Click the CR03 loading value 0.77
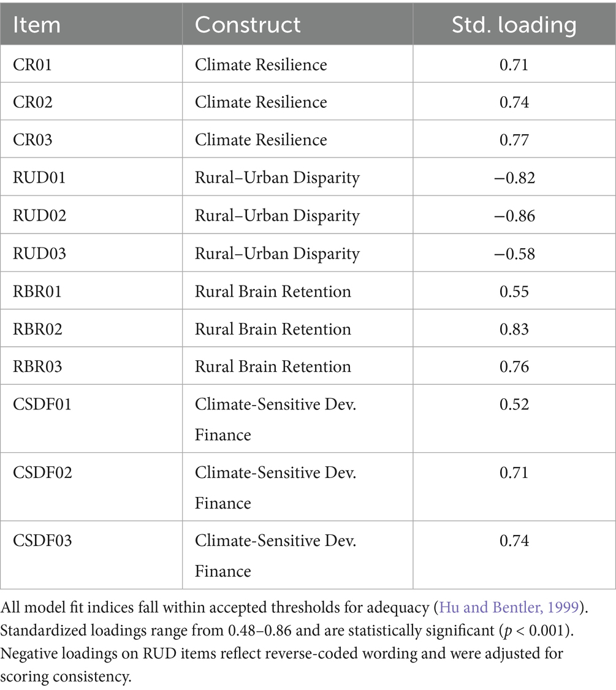The width and height of the screenshot is (616, 690). click(514, 140)
